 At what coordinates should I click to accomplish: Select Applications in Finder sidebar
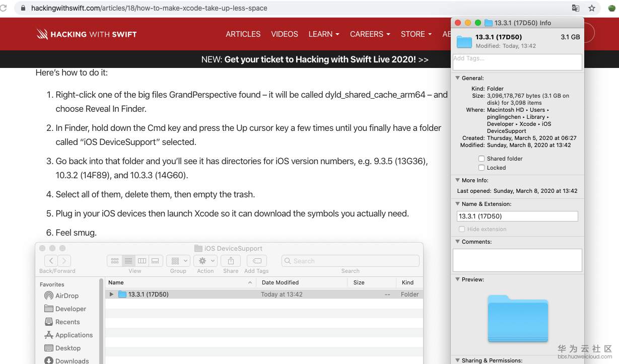pos(68,335)
